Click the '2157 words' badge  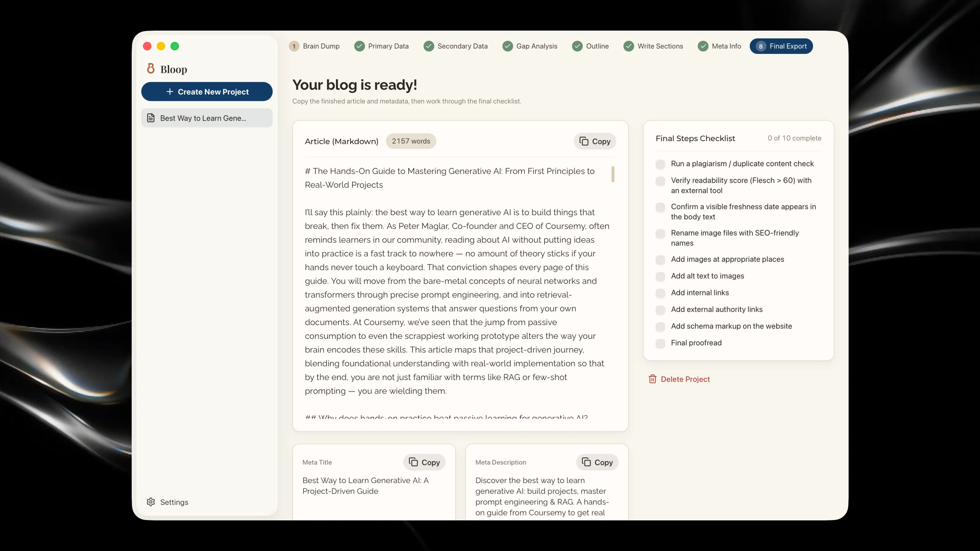click(411, 141)
